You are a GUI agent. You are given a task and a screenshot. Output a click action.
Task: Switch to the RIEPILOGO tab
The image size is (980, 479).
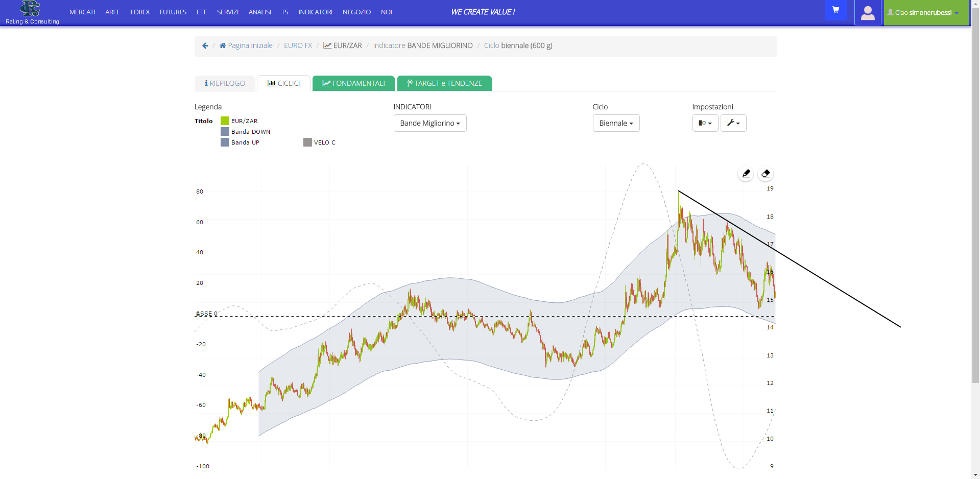[225, 83]
